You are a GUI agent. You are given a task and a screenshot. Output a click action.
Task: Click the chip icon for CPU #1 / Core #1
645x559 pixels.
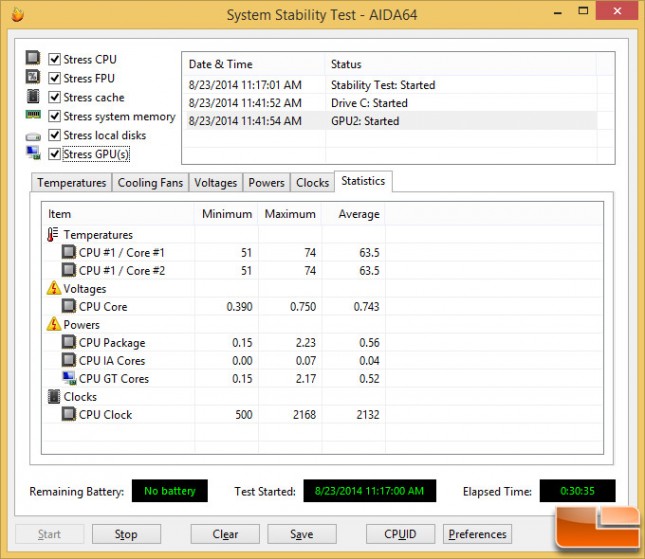69,252
